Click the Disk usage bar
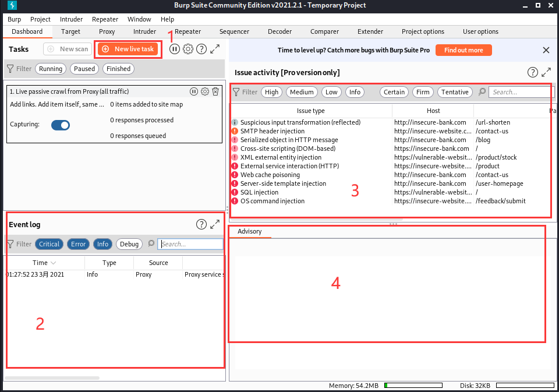Viewport: 559px width, 392px height. [525, 385]
